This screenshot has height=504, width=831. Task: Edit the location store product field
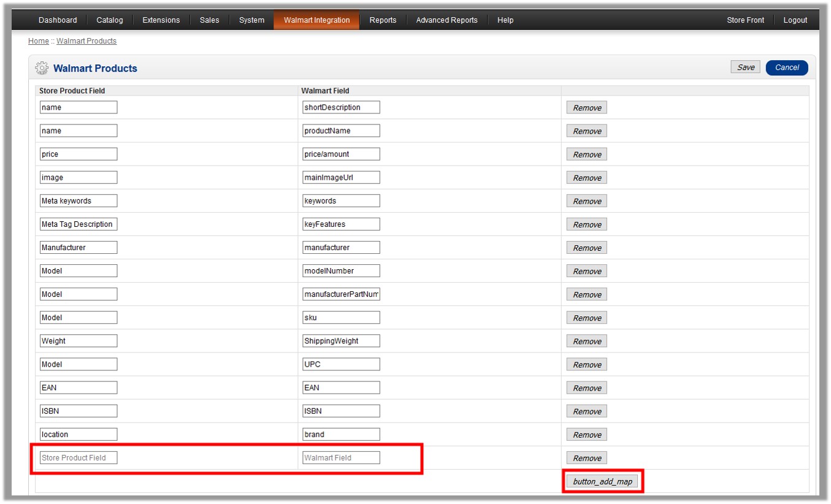[x=79, y=434]
